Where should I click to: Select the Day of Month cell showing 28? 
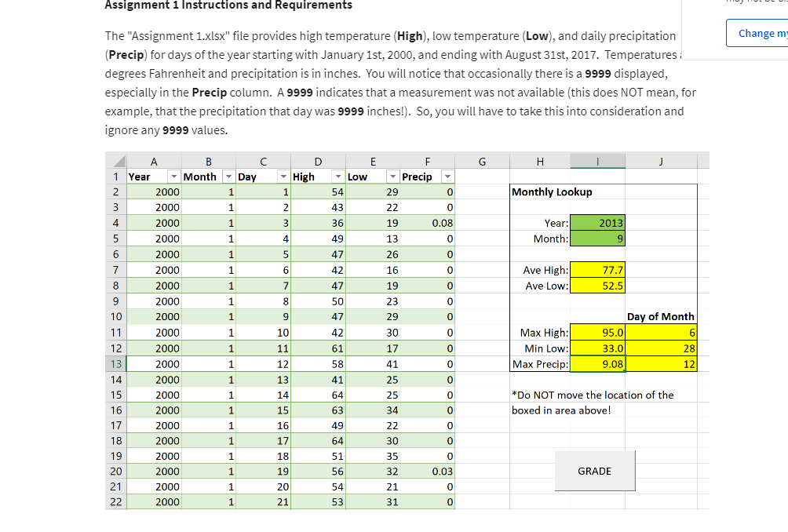[661, 348]
